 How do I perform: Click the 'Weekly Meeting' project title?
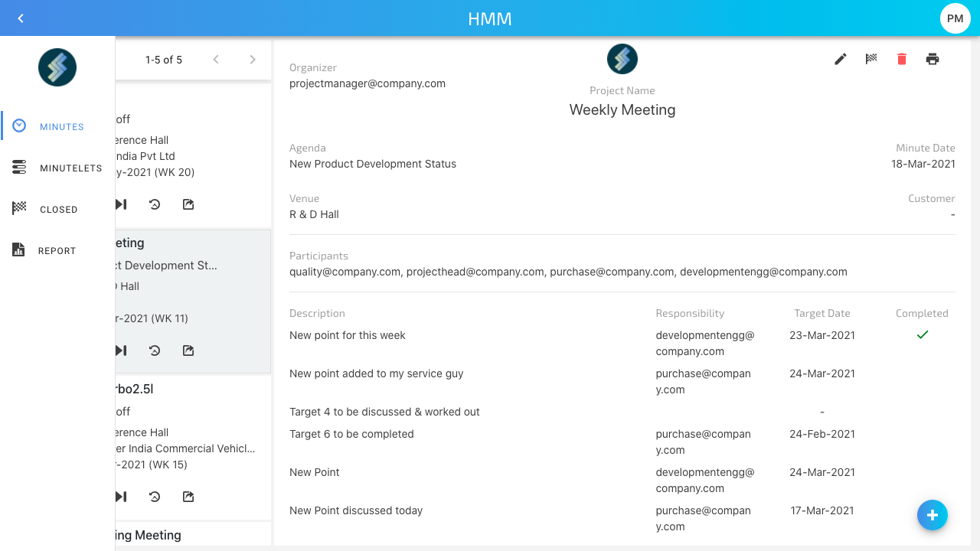click(x=622, y=109)
